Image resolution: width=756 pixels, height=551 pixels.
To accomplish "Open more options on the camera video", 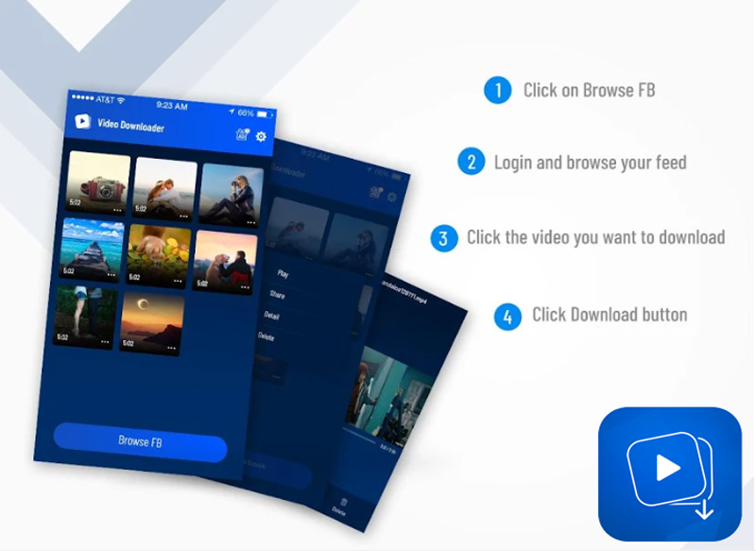I will pos(117,210).
